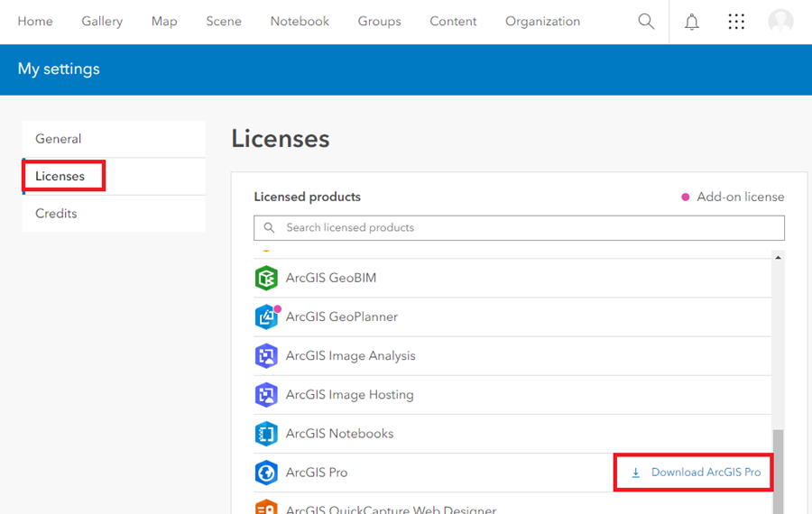Click the ArcGIS Image Hosting label
812x514 pixels.
349,394
